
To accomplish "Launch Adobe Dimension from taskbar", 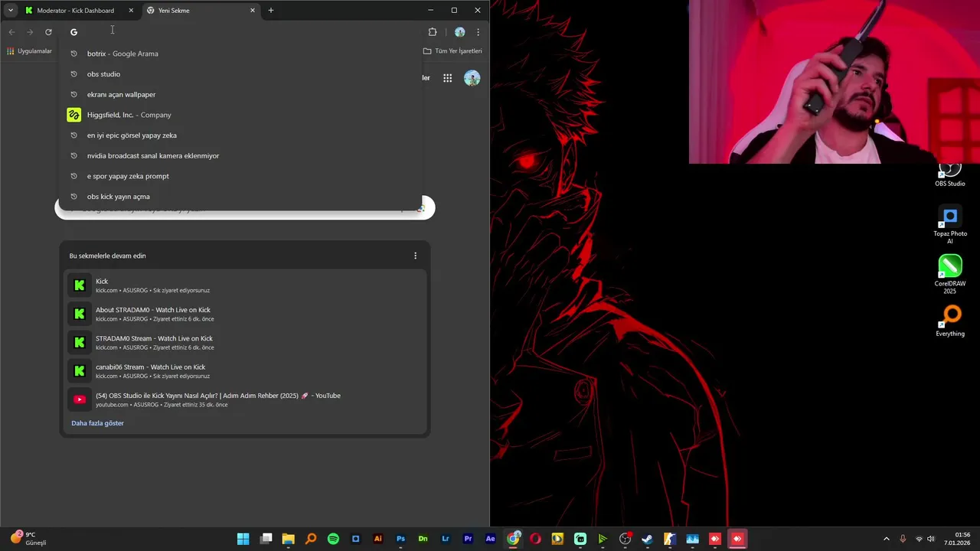I will [423, 539].
